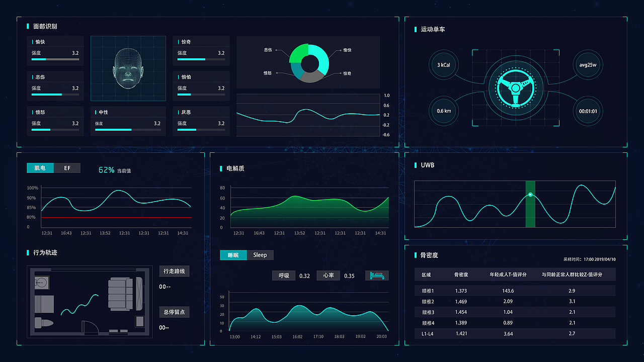Click the 中性 intensity bar
The height and width of the screenshot is (362, 644).
(128, 130)
